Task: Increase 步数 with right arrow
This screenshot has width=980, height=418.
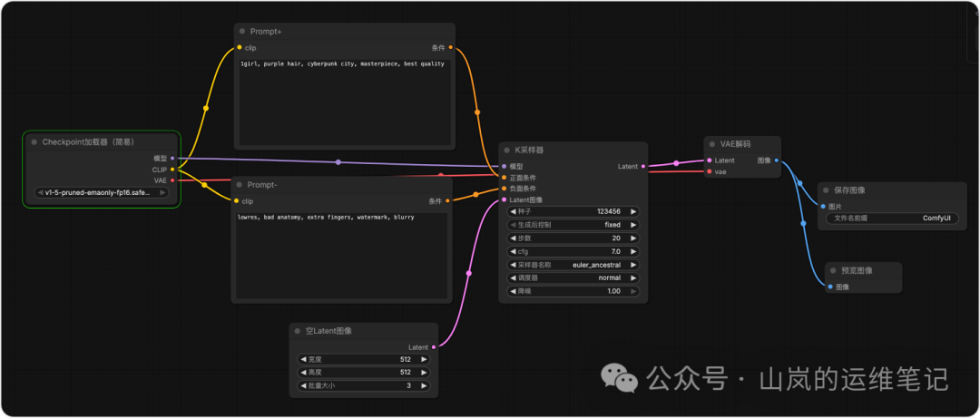Action: pos(632,238)
